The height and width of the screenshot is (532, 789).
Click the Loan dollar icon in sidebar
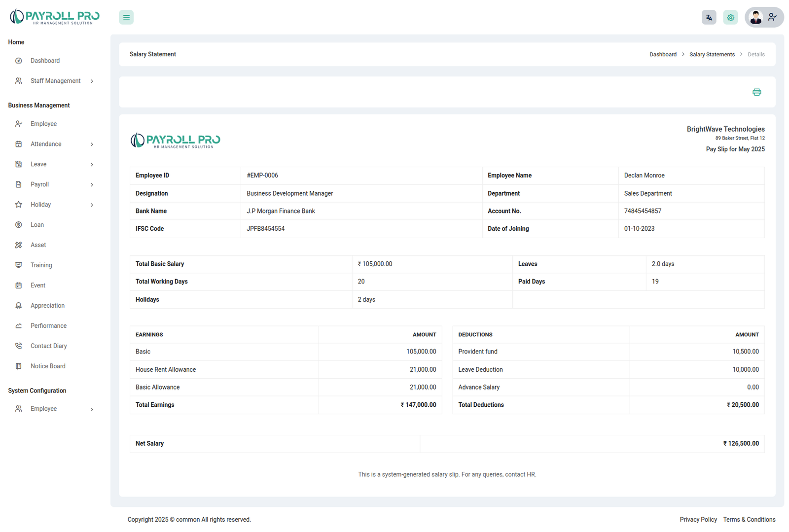pos(19,225)
